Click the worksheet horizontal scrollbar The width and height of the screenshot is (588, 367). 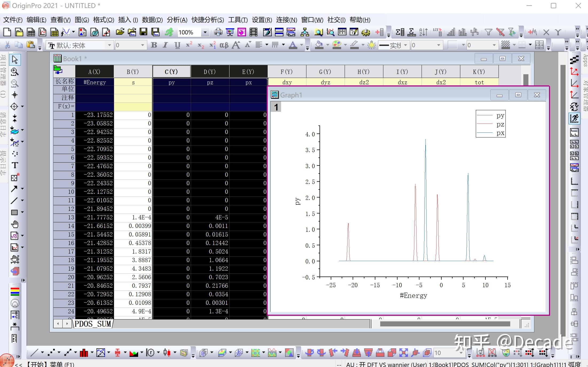445,324
